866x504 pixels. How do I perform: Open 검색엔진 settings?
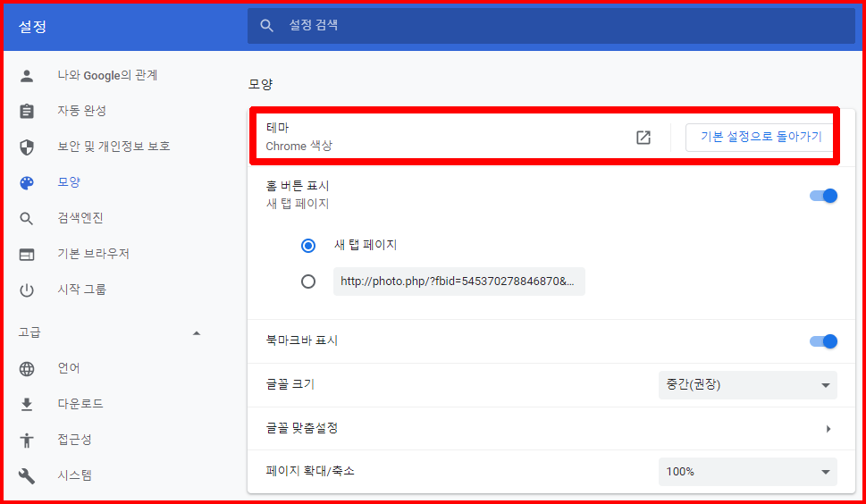point(80,218)
